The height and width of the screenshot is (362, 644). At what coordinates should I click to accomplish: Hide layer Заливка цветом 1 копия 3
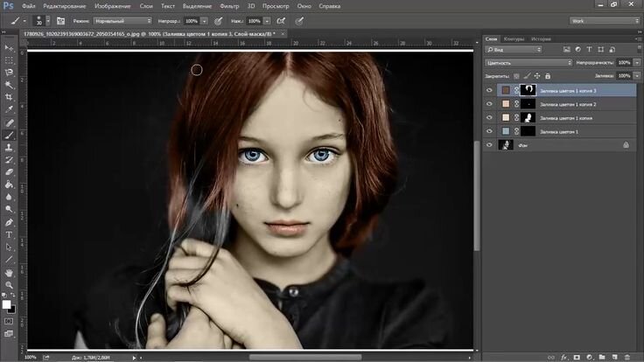click(x=489, y=89)
